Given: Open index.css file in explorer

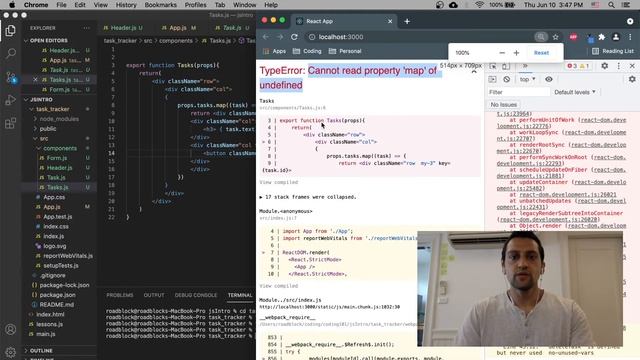Looking at the screenshot, I should point(56,227).
